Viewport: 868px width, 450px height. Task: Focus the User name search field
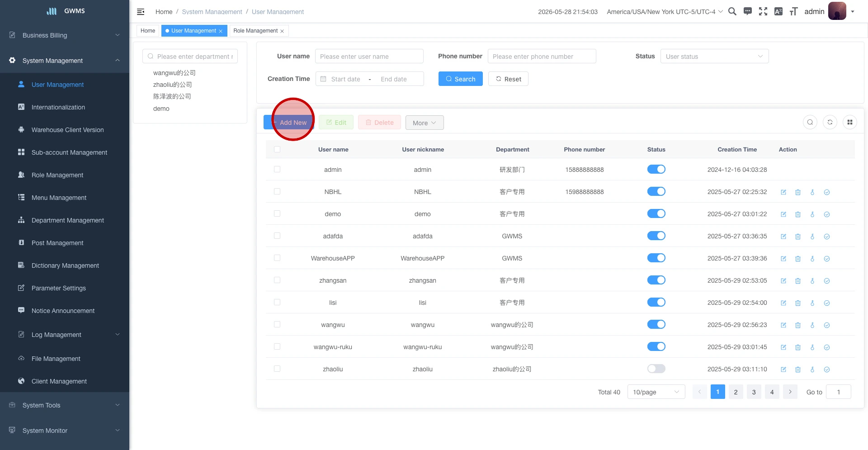point(369,56)
